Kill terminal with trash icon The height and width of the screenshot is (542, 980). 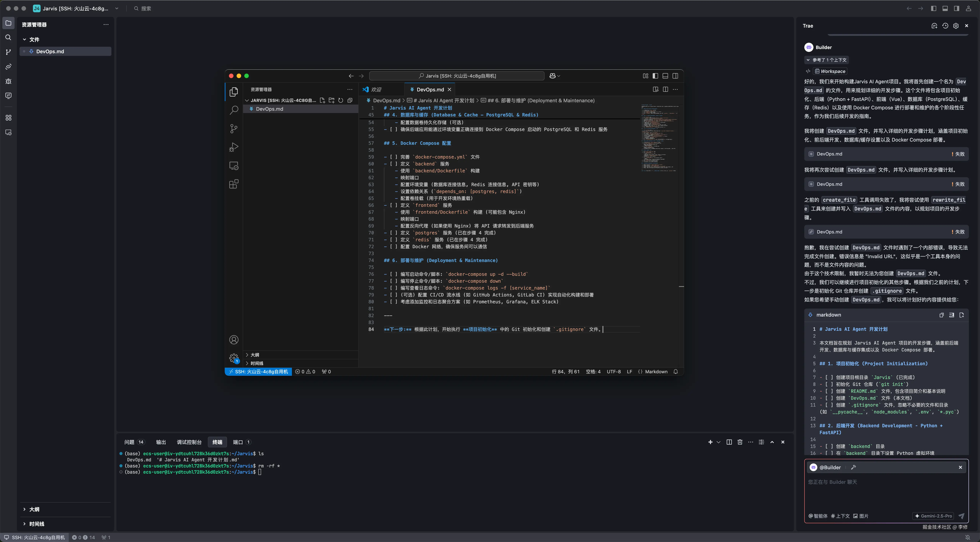(740, 442)
